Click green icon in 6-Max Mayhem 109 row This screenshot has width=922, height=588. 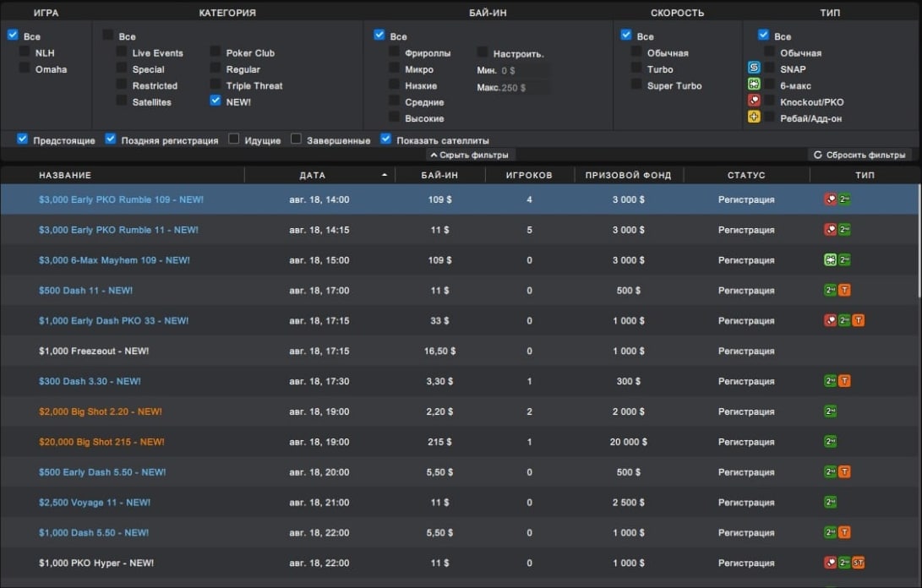[x=844, y=260]
